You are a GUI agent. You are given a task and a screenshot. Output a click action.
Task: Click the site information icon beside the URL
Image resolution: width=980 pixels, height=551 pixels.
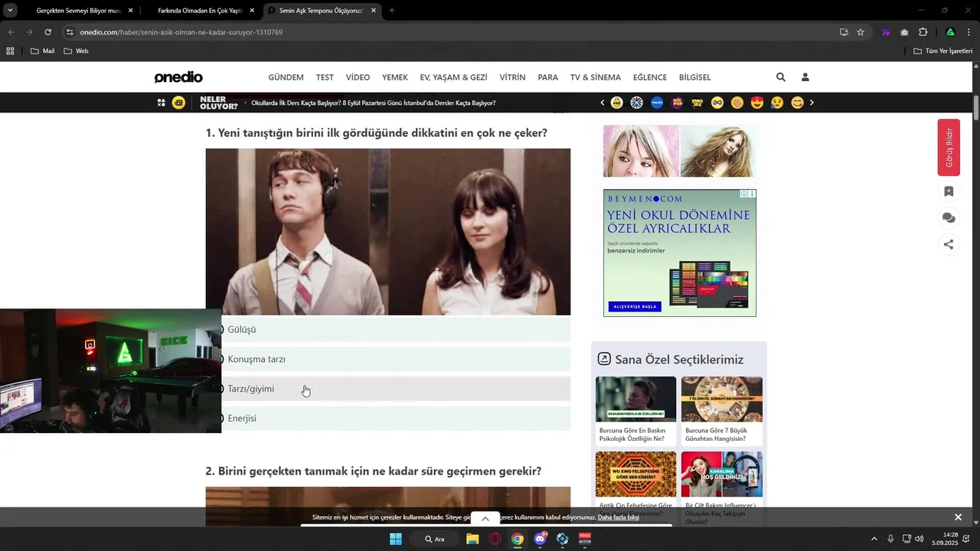tap(70, 32)
